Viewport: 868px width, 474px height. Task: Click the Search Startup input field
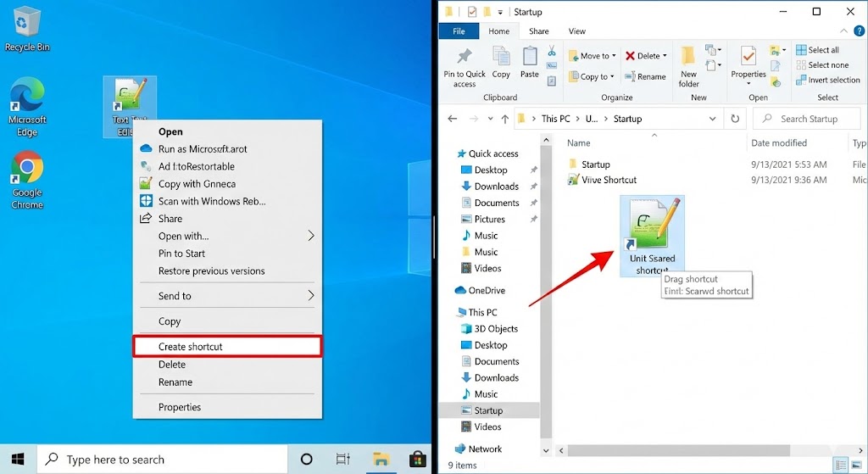click(x=808, y=119)
